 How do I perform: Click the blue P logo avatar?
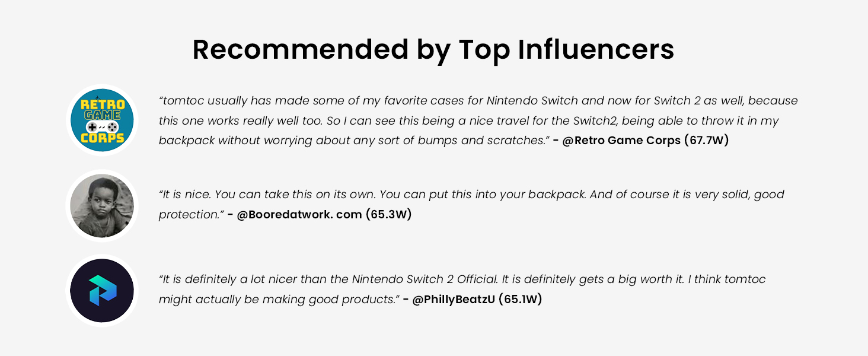(102, 291)
